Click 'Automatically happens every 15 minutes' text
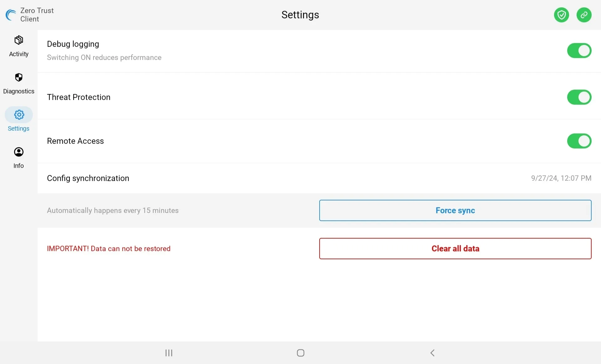The image size is (601, 364). coord(113,210)
